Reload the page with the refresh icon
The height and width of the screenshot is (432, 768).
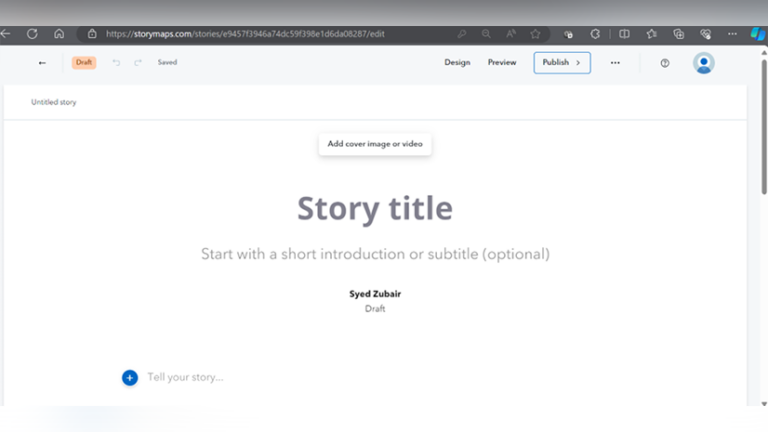click(x=32, y=34)
